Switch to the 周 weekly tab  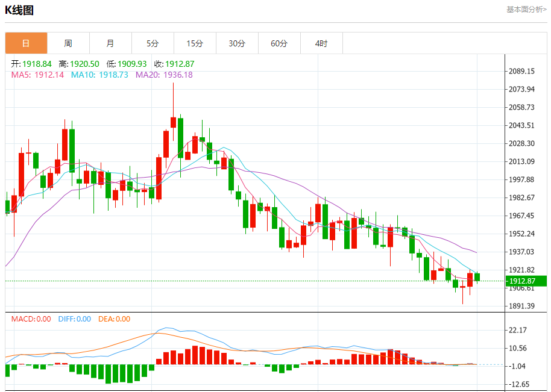pos(68,43)
